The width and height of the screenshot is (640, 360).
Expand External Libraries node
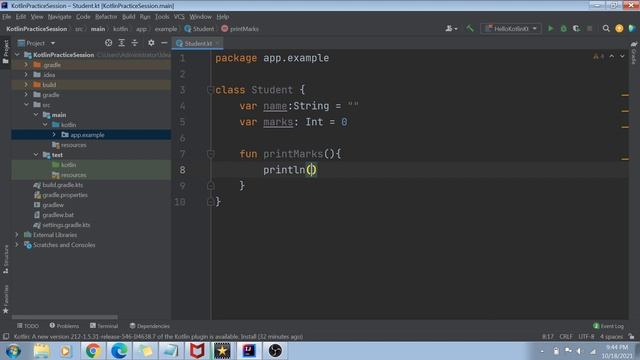click(x=17, y=235)
